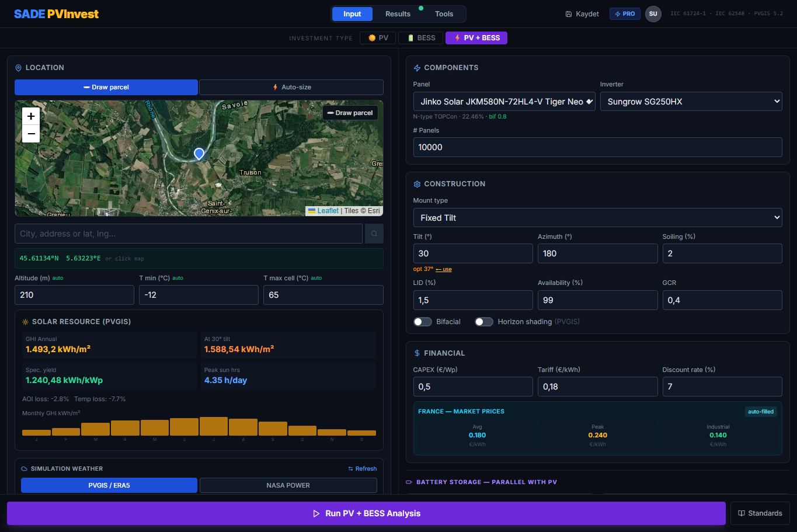Open the SU user avatar
The height and width of the screenshot is (532, 797).
click(653, 14)
